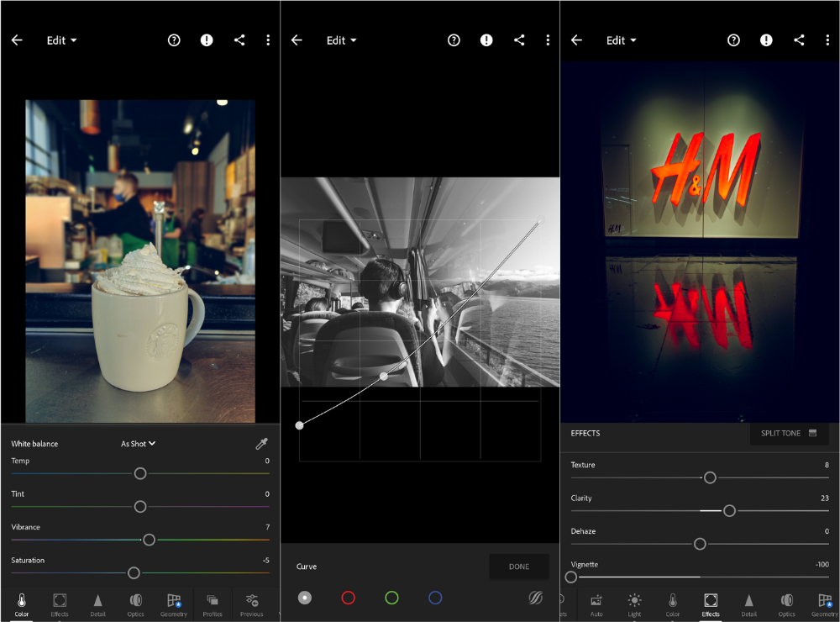The image size is (840, 622).
Task: Select the green curve channel
Action: pyautogui.click(x=391, y=598)
